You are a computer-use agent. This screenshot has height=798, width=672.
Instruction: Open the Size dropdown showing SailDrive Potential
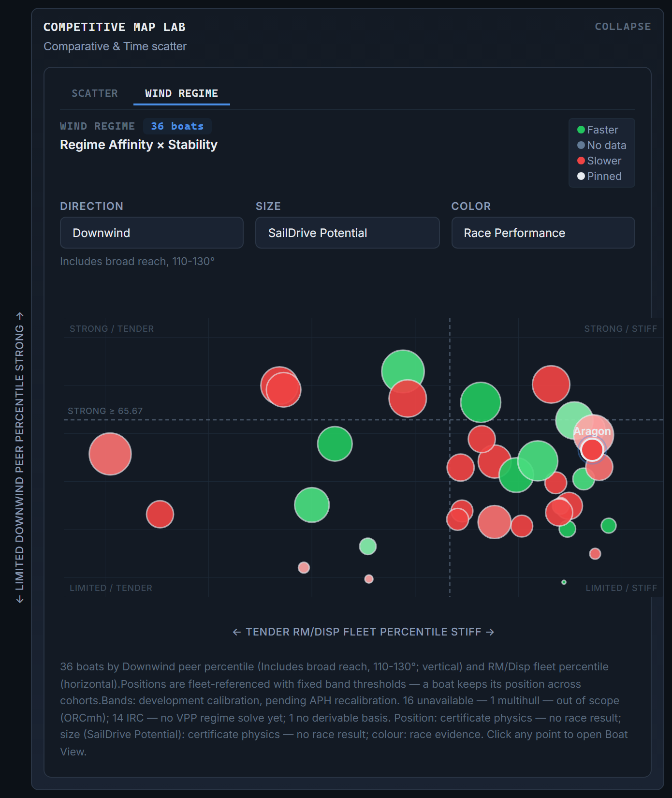(x=347, y=233)
